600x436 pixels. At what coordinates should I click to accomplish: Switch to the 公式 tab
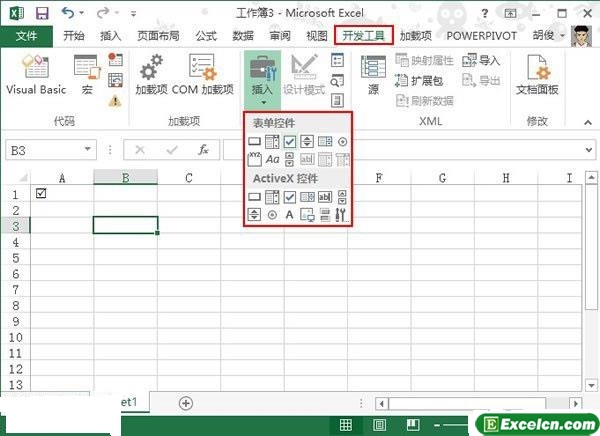point(206,36)
